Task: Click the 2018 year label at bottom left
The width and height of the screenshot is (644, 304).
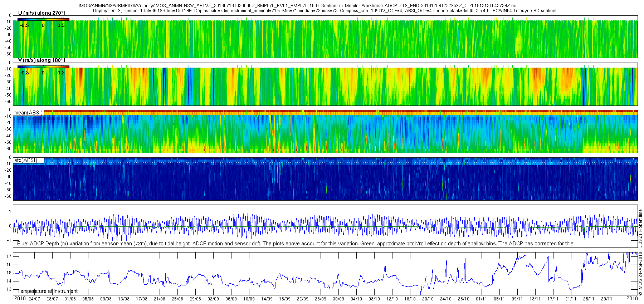Action: (20, 298)
